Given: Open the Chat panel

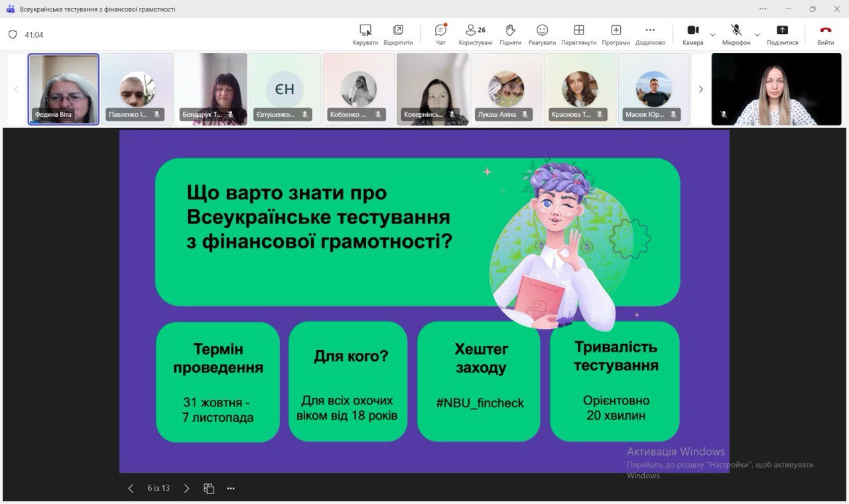Looking at the screenshot, I should click(440, 34).
